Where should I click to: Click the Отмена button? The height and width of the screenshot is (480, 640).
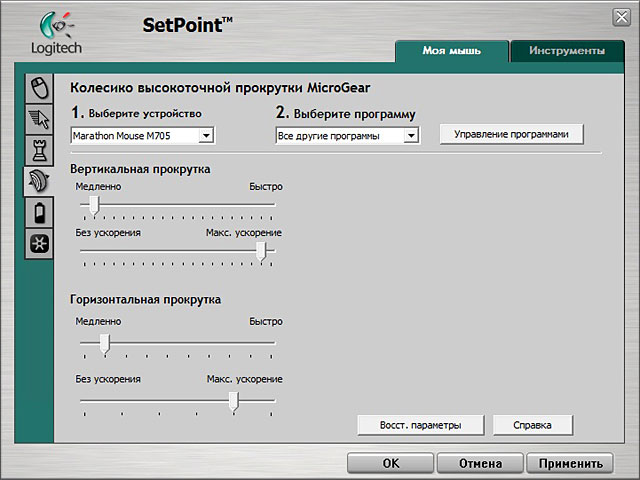[480, 463]
